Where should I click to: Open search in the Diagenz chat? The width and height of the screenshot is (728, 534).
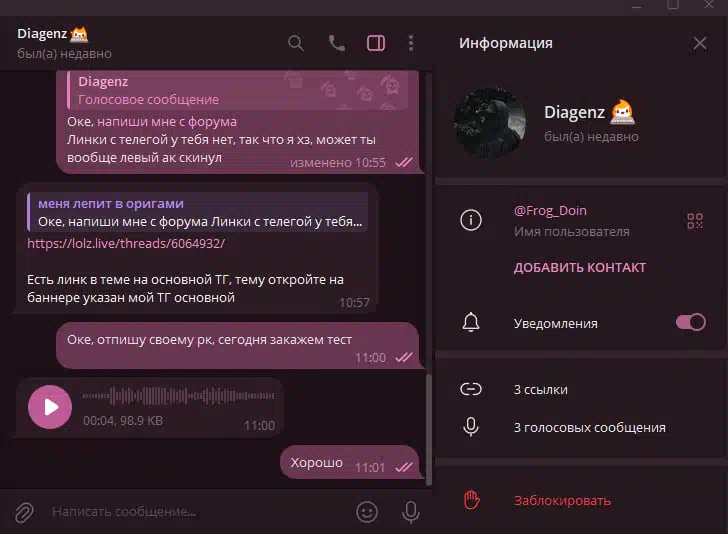296,43
